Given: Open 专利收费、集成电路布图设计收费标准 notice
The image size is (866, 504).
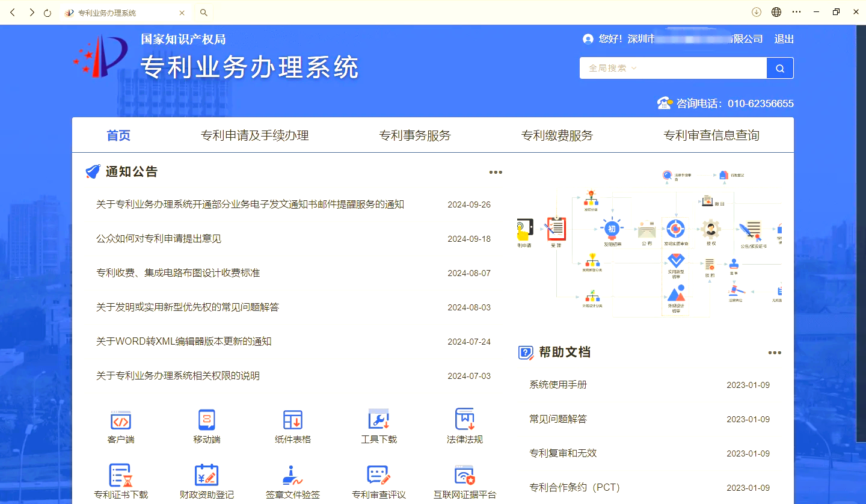Looking at the screenshot, I should coord(178,273).
